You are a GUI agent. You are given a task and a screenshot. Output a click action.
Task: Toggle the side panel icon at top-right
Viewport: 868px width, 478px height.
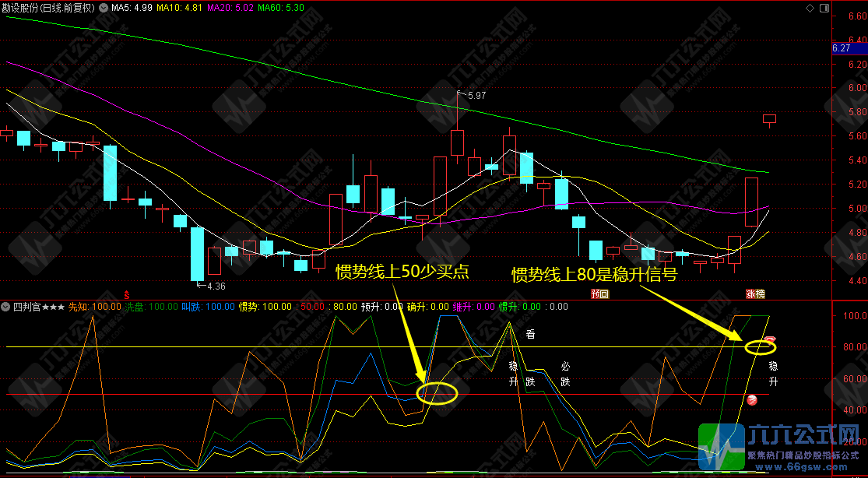824,8
